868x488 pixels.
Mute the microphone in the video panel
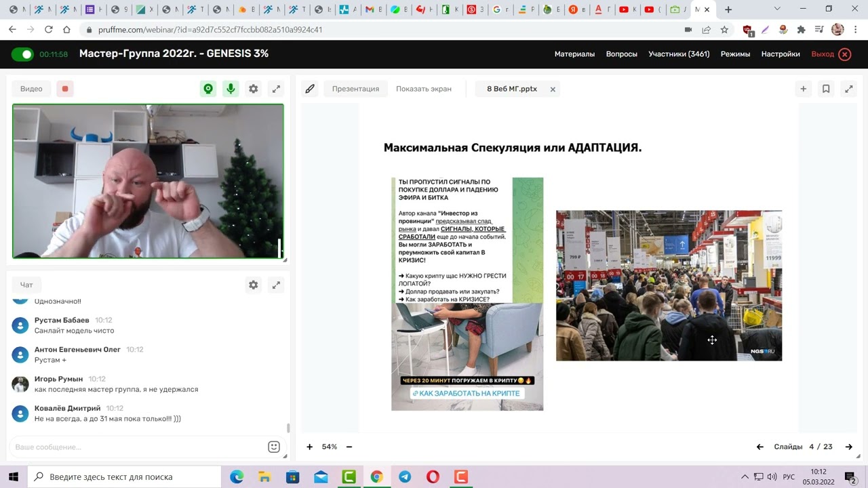pyautogui.click(x=231, y=88)
